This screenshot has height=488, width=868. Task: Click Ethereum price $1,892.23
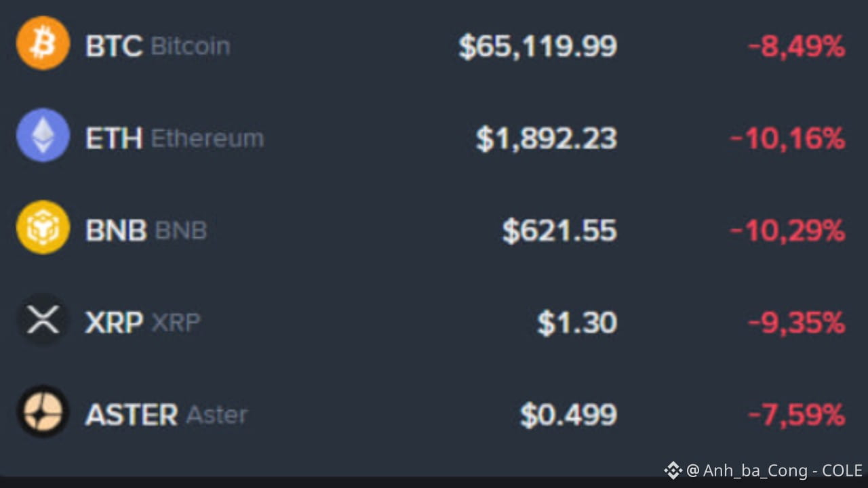click(x=547, y=138)
